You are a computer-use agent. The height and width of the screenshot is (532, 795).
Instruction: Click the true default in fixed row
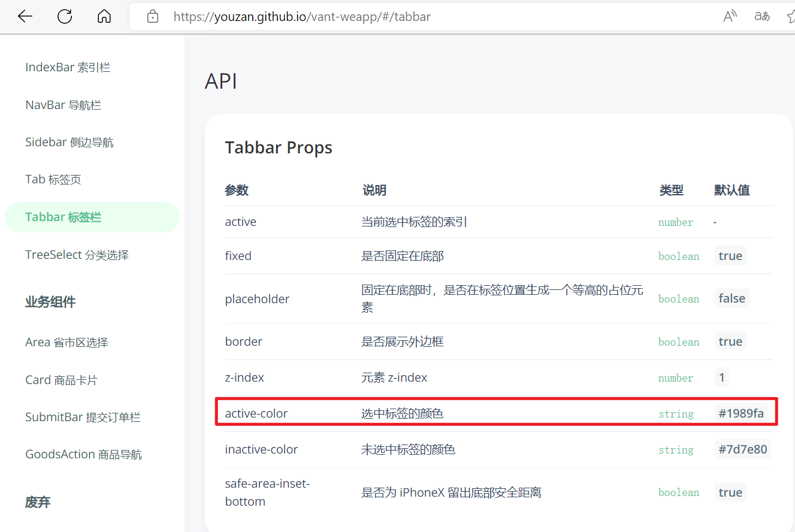coord(730,256)
